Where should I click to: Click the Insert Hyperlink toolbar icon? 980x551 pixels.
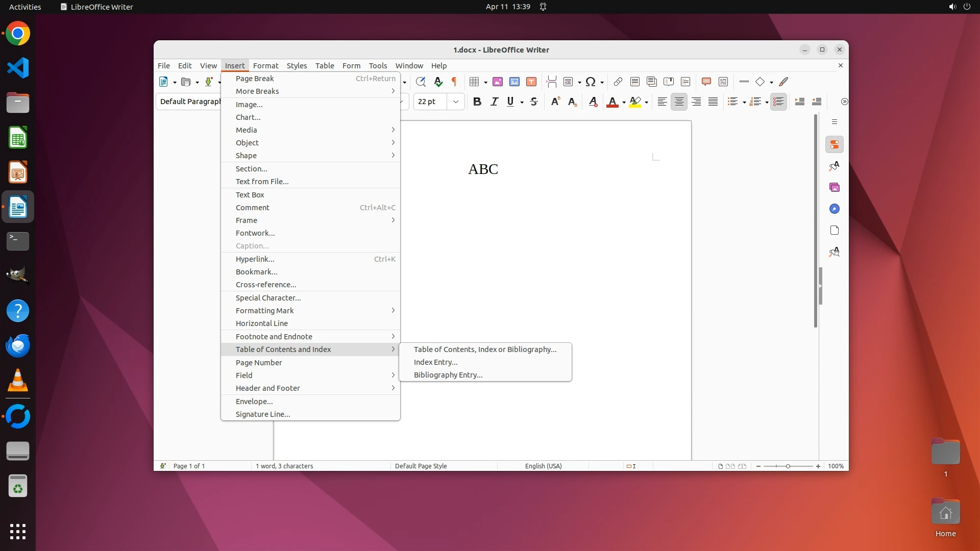point(618,82)
